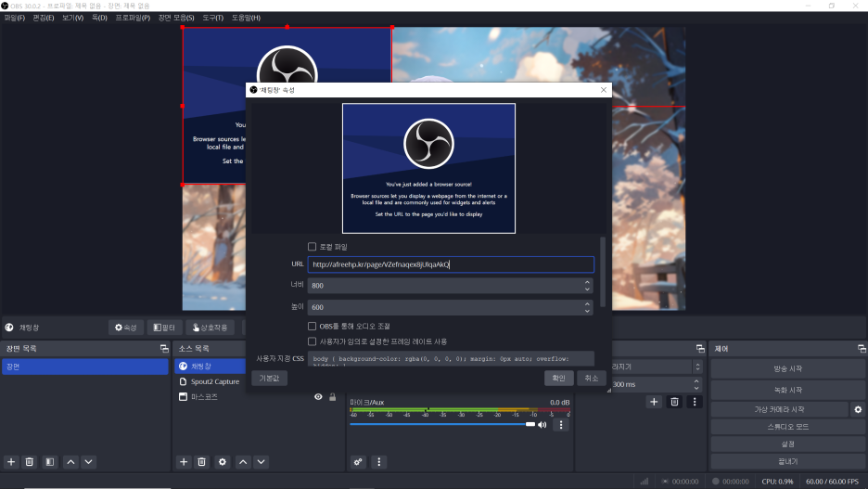Pop out the 장면 목록 dock icon
Image resolution: width=868 pixels, height=489 pixels.
click(164, 348)
